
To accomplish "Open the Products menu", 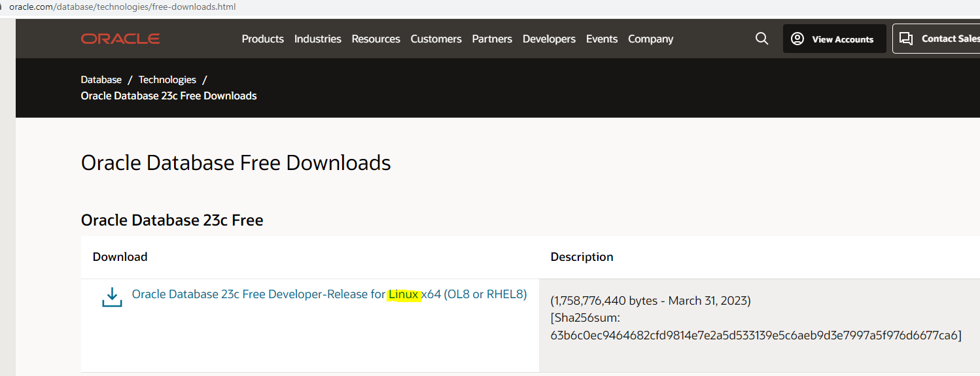I will pos(263,39).
